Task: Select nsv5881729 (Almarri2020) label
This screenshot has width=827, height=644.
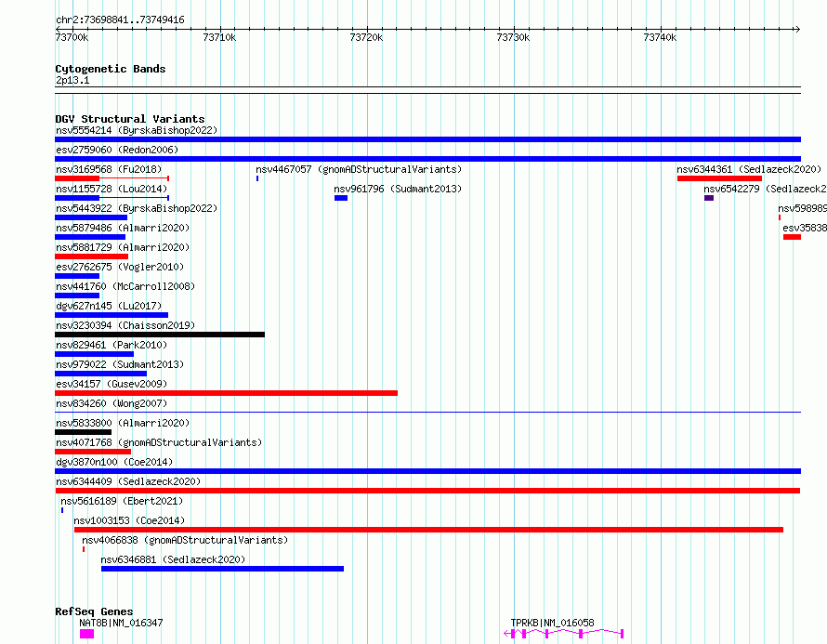Action: pos(123,247)
